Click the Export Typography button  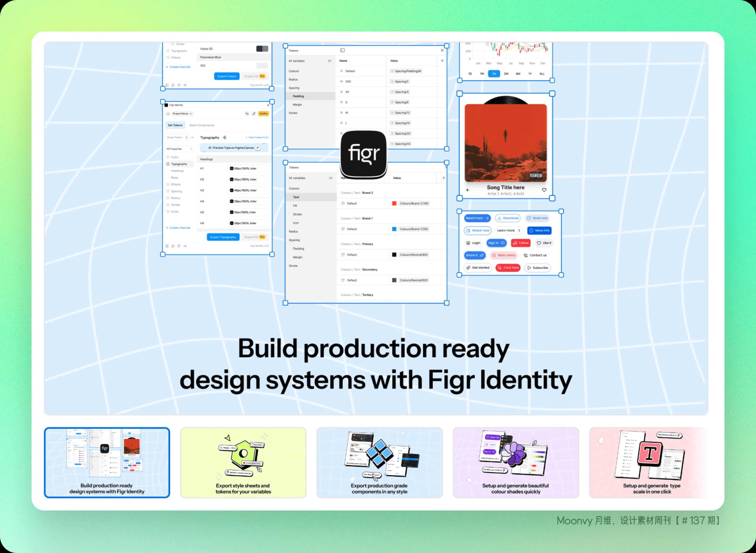coord(223,237)
